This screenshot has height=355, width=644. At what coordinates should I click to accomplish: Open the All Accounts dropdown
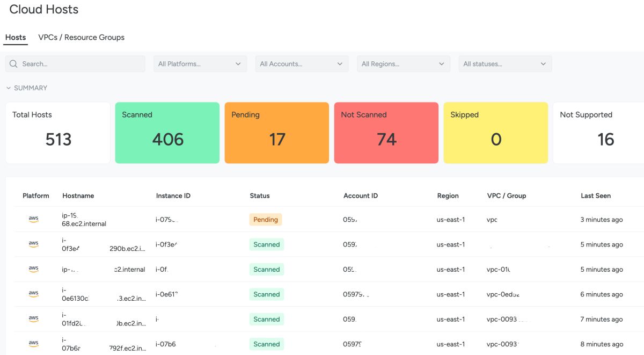(x=302, y=64)
